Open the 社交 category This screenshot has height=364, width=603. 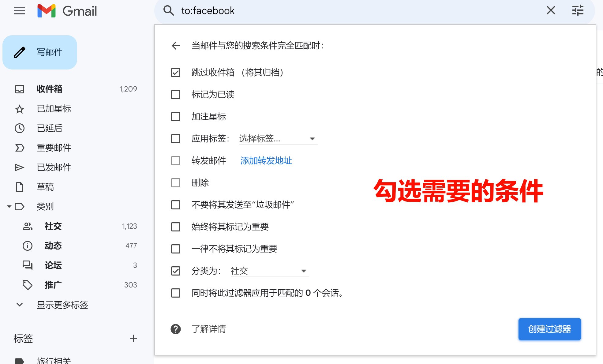tap(53, 226)
